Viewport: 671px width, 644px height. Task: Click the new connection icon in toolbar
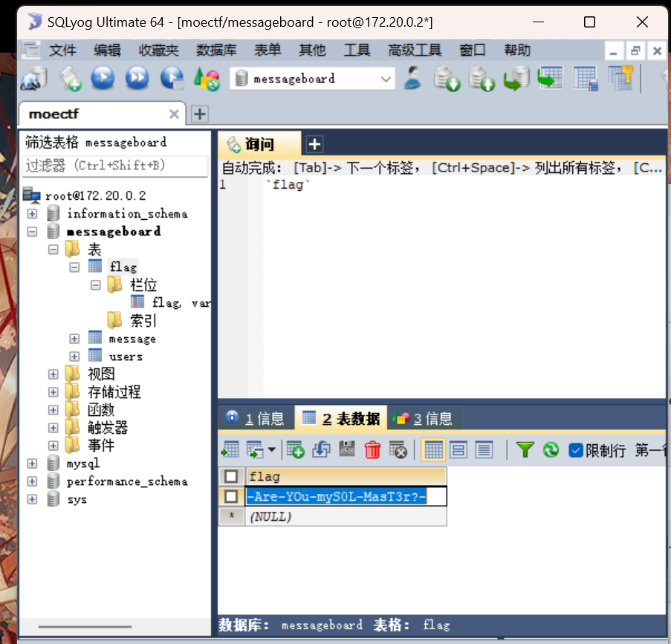[33, 78]
